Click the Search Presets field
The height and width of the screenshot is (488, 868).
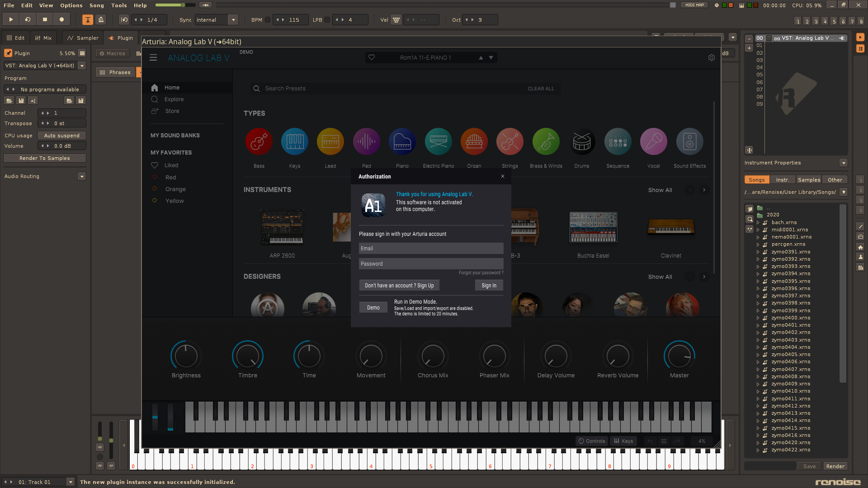point(389,89)
